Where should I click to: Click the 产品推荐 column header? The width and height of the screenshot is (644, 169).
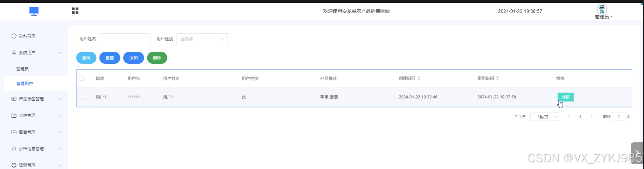coord(328,78)
